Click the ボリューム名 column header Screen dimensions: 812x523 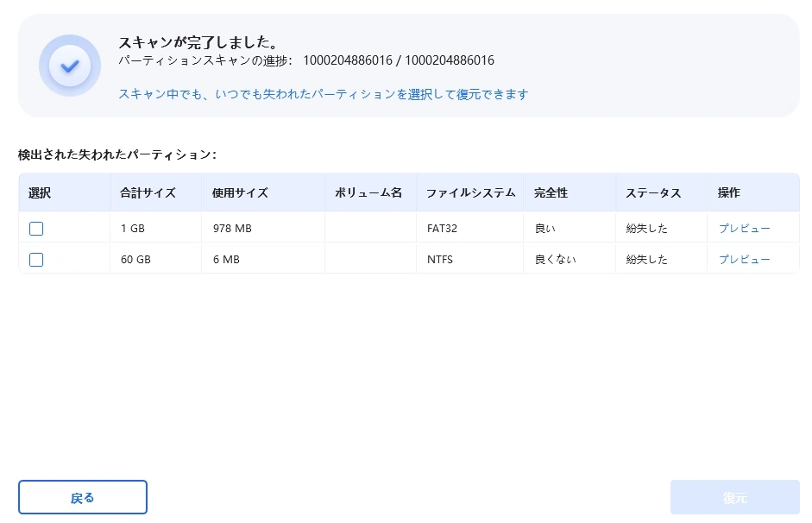(x=371, y=192)
